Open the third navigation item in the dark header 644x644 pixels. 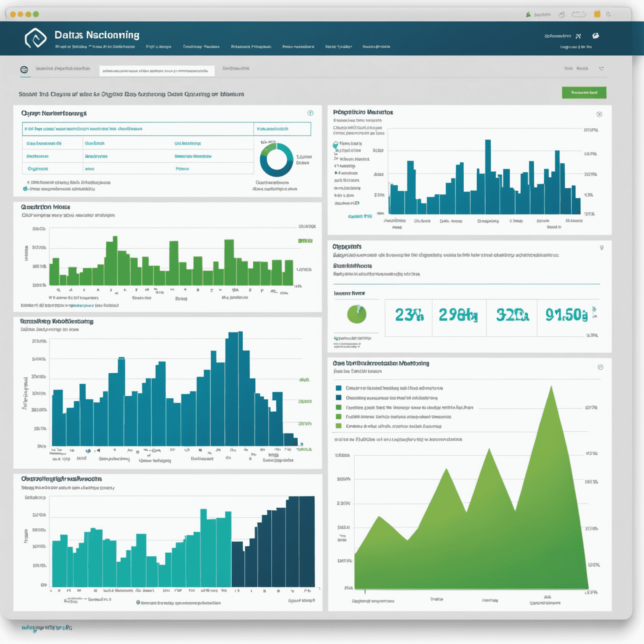pos(201,47)
